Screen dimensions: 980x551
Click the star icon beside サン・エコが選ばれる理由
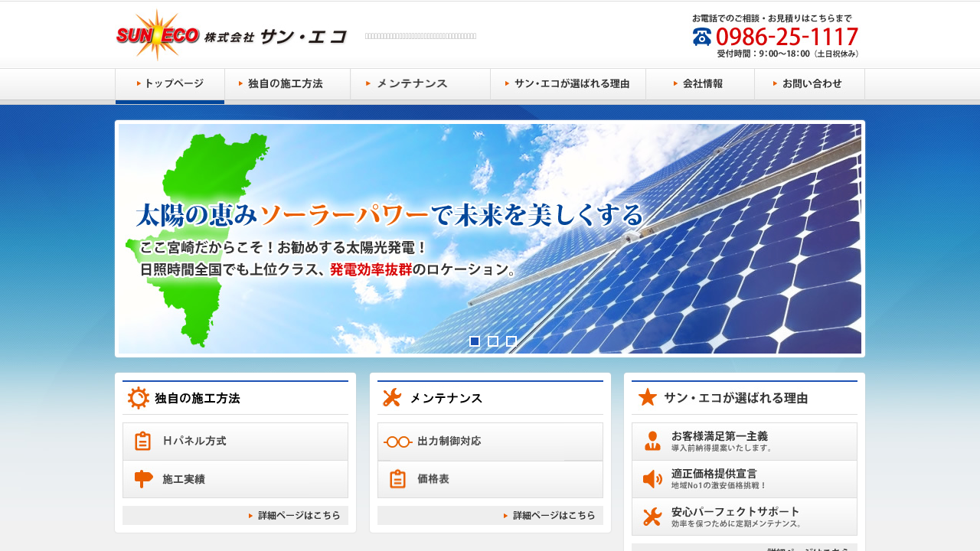[x=647, y=398]
